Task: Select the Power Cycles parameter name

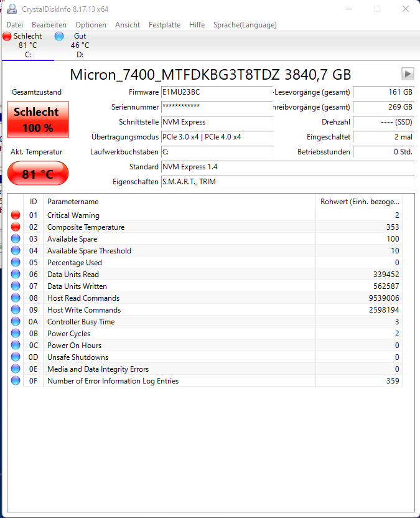Action: point(68,334)
